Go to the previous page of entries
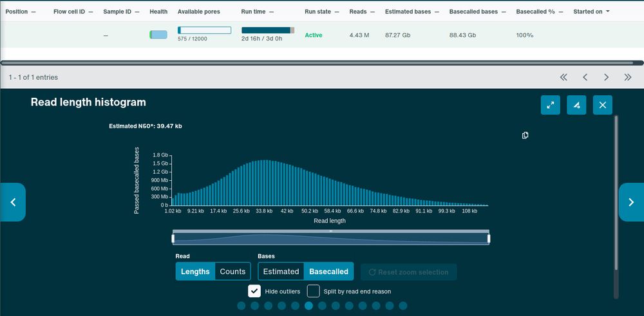Viewport: 644px width, 316px height. (585, 77)
